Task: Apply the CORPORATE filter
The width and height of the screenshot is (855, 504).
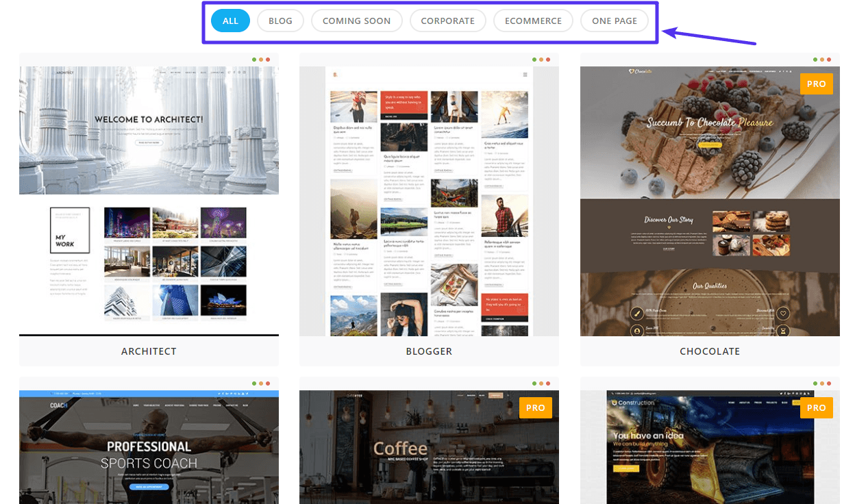Action: coord(447,21)
